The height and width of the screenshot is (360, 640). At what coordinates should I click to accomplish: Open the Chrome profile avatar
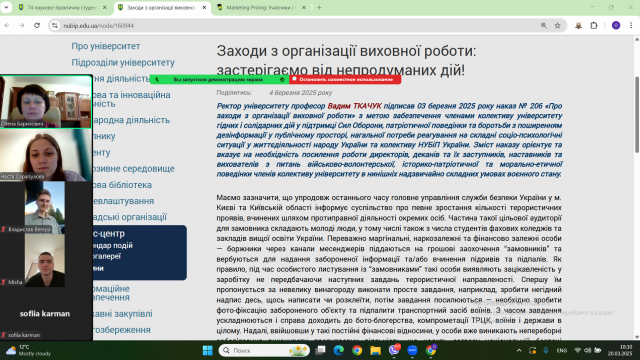616,25
